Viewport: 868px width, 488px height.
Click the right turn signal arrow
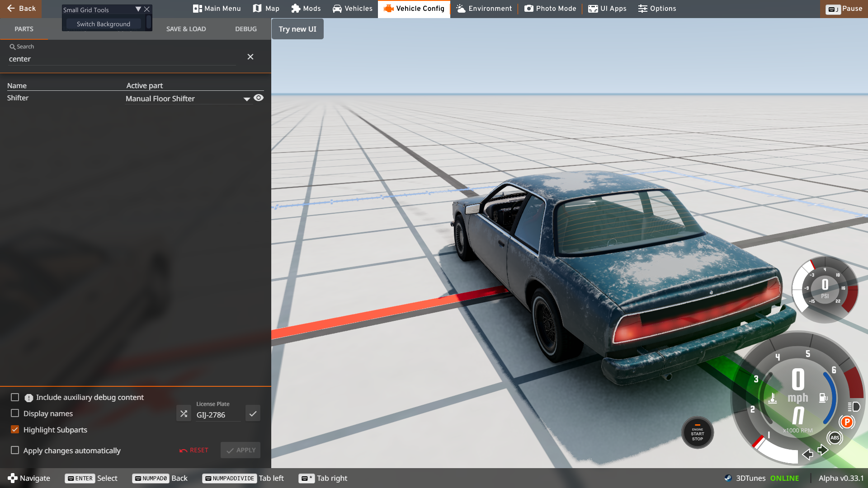pyautogui.click(x=823, y=450)
